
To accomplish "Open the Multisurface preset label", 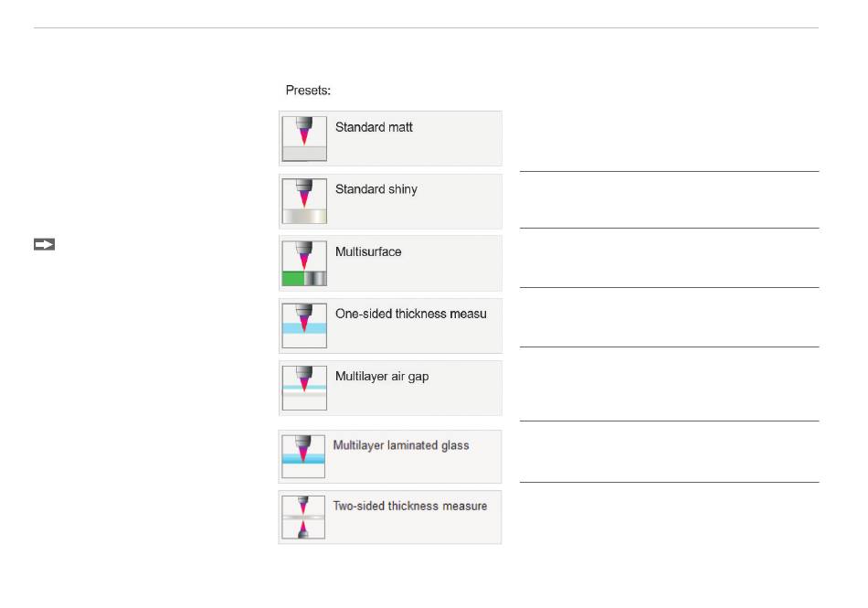I will [x=368, y=252].
